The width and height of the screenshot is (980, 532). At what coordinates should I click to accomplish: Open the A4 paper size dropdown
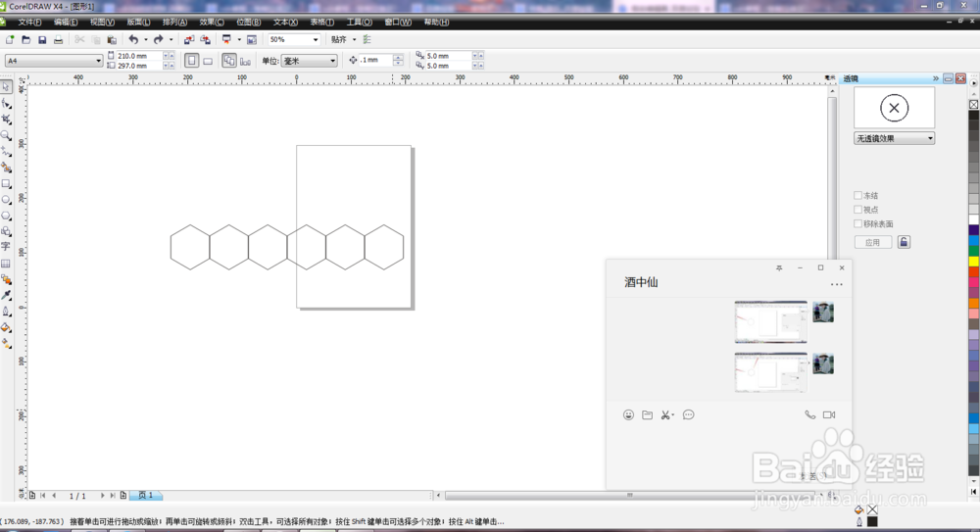(54, 61)
